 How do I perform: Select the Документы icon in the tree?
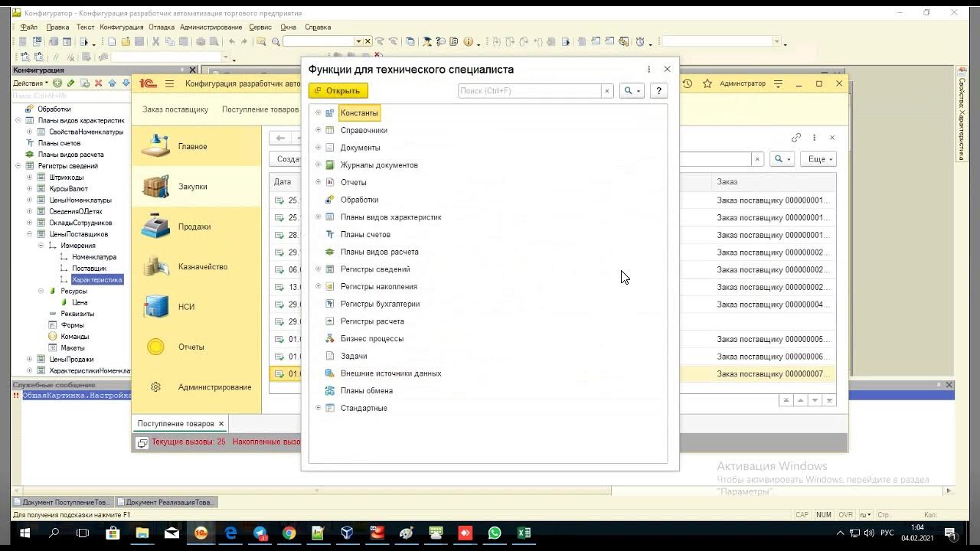pyautogui.click(x=330, y=148)
